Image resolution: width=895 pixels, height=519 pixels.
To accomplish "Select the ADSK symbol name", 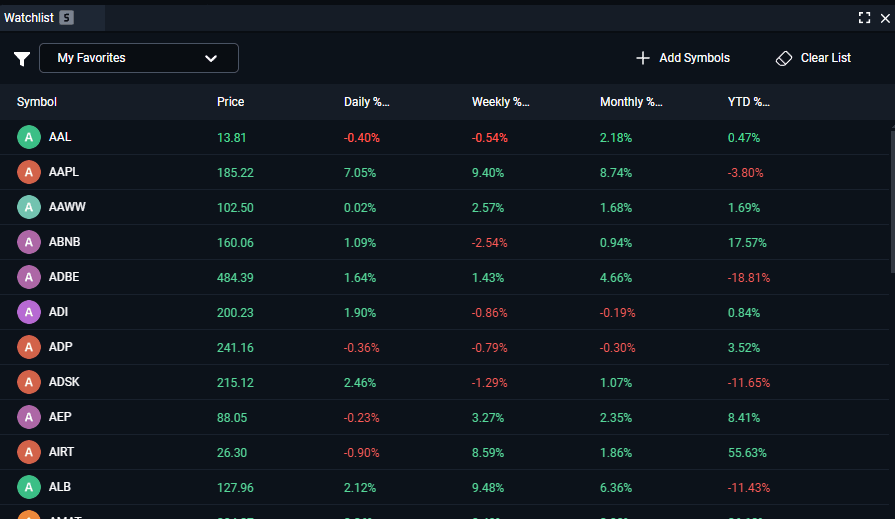I will point(64,382).
